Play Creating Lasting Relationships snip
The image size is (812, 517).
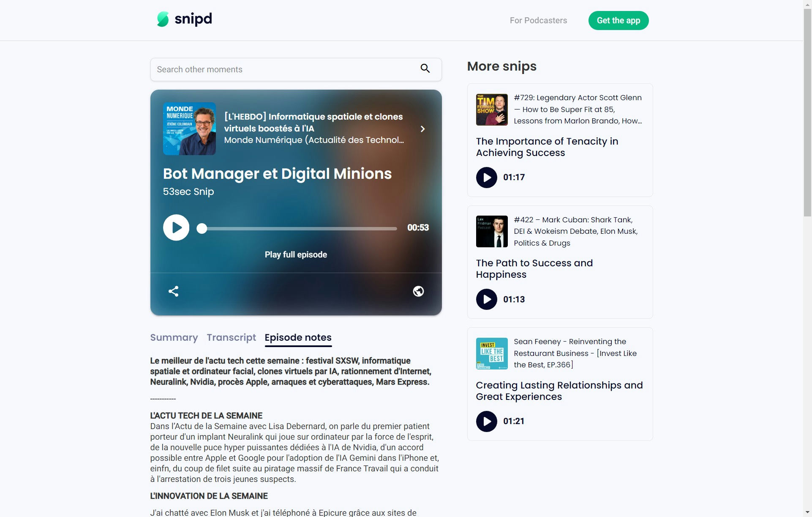click(486, 421)
